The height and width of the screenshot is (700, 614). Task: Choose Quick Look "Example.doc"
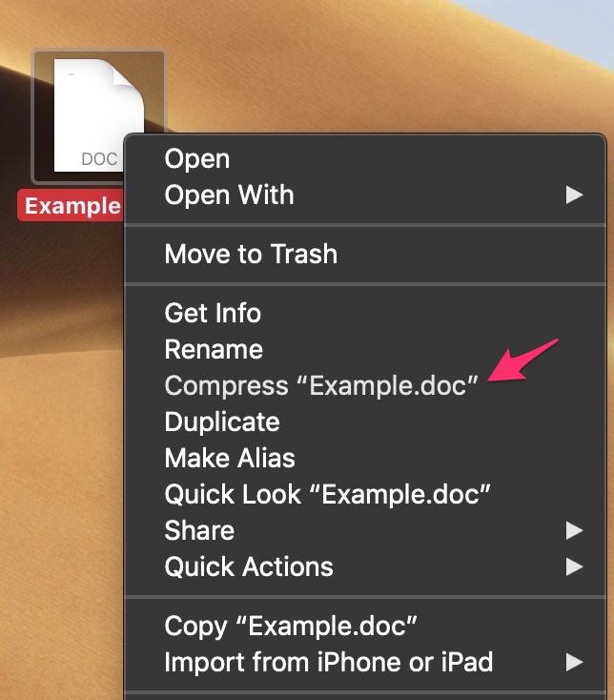click(364, 494)
